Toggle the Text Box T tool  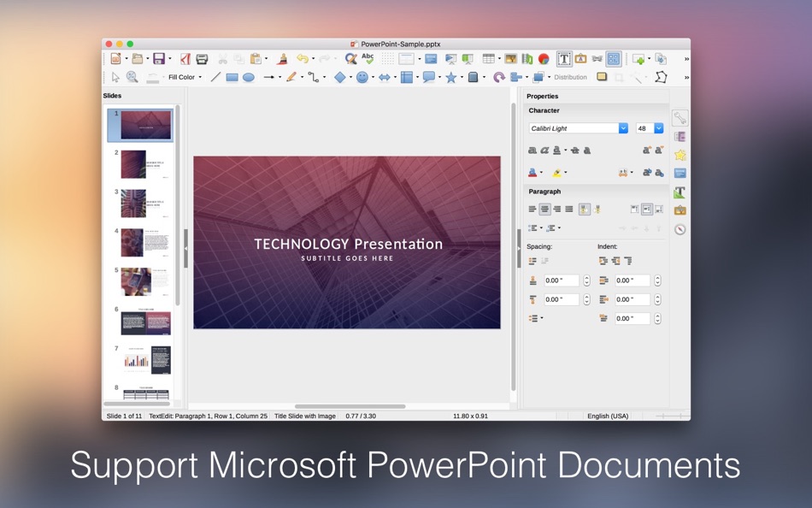click(564, 58)
